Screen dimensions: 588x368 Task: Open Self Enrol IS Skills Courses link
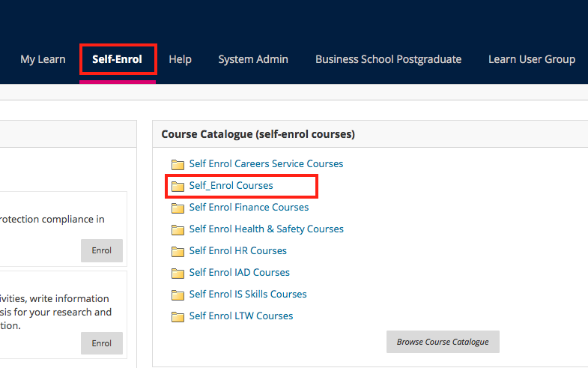248,294
